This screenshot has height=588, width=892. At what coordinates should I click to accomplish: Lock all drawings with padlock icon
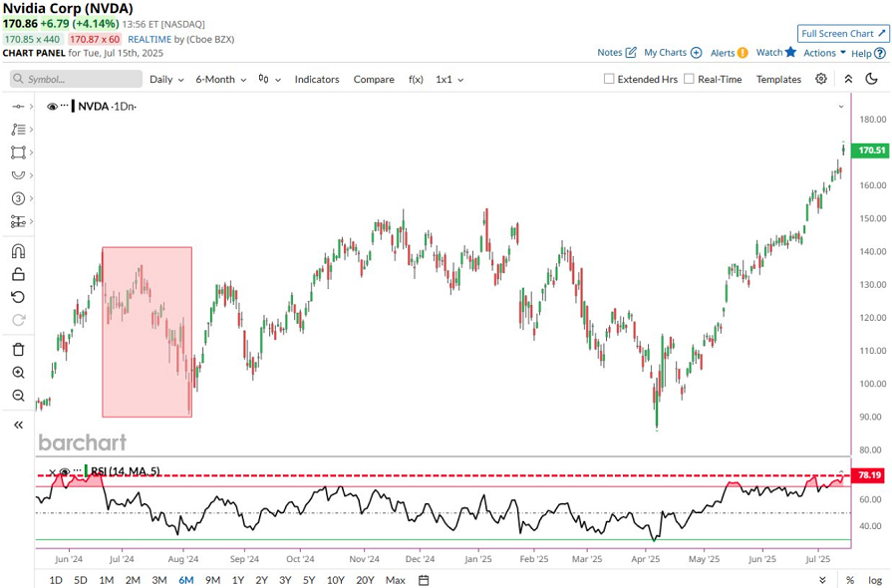[x=18, y=274]
